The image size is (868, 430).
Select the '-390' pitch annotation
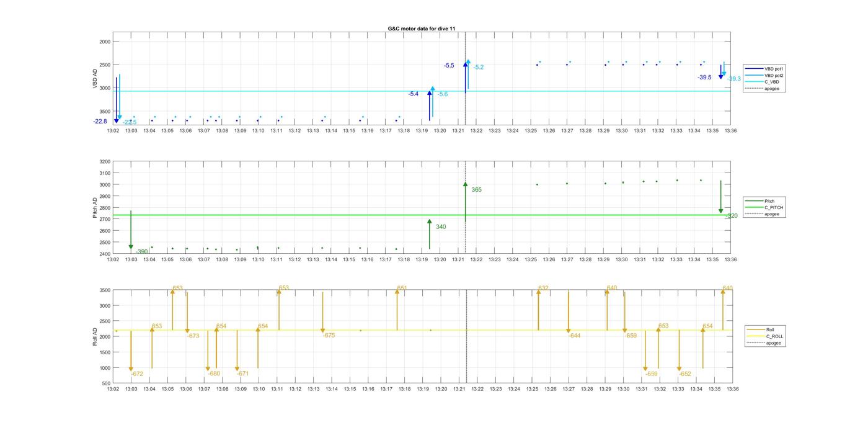[142, 251]
